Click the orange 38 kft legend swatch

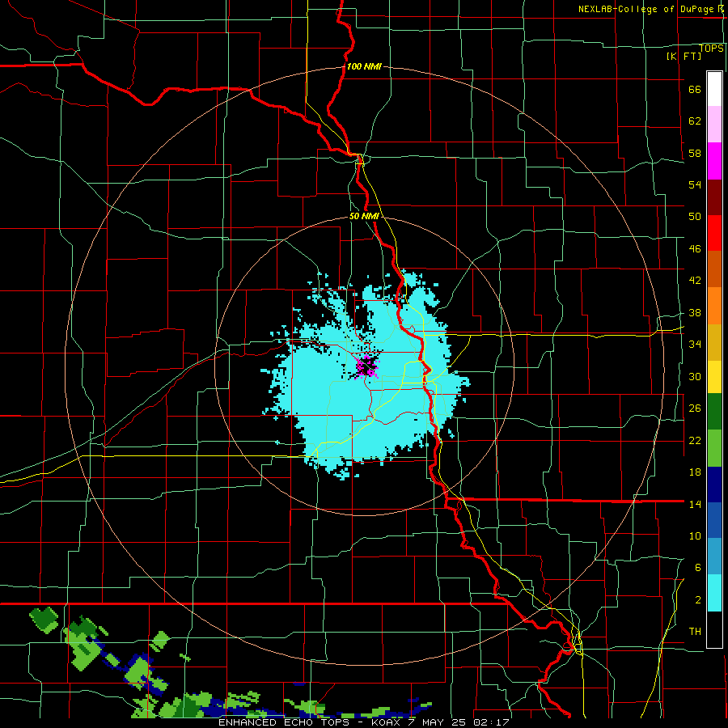[x=714, y=306]
